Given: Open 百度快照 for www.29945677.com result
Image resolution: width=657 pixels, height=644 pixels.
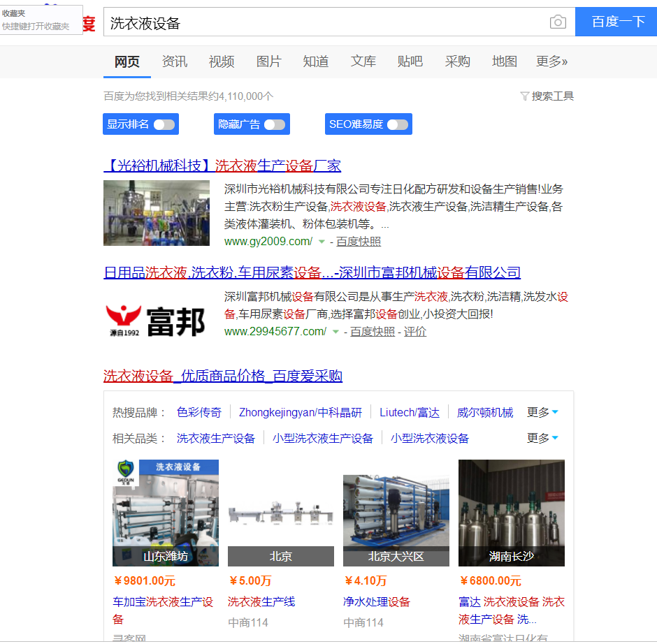Looking at the screenshot, I should pos(373,332).
